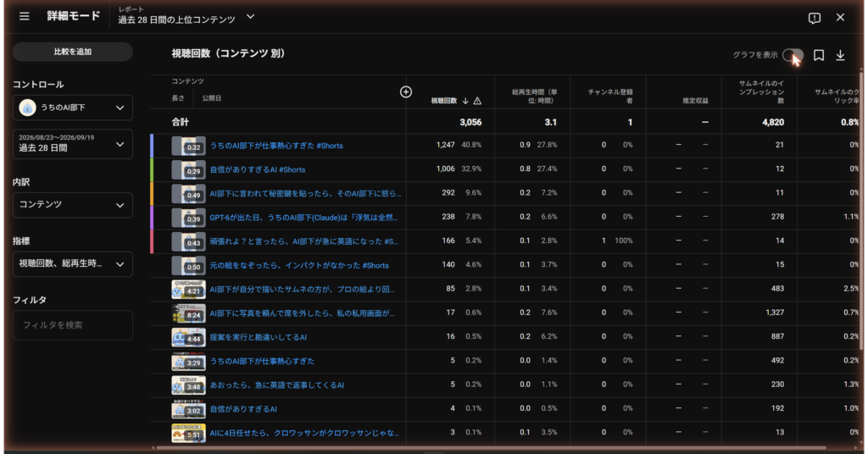This screenshot has width=868, height=454.
Task: Click the green color bar of second row
Action: (152, 169)
